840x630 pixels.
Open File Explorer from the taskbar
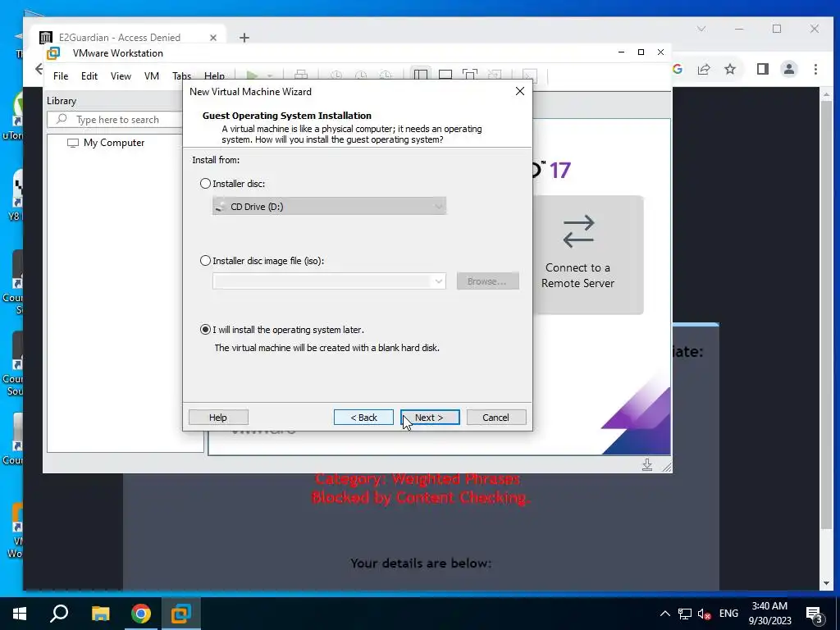(100, 614)
